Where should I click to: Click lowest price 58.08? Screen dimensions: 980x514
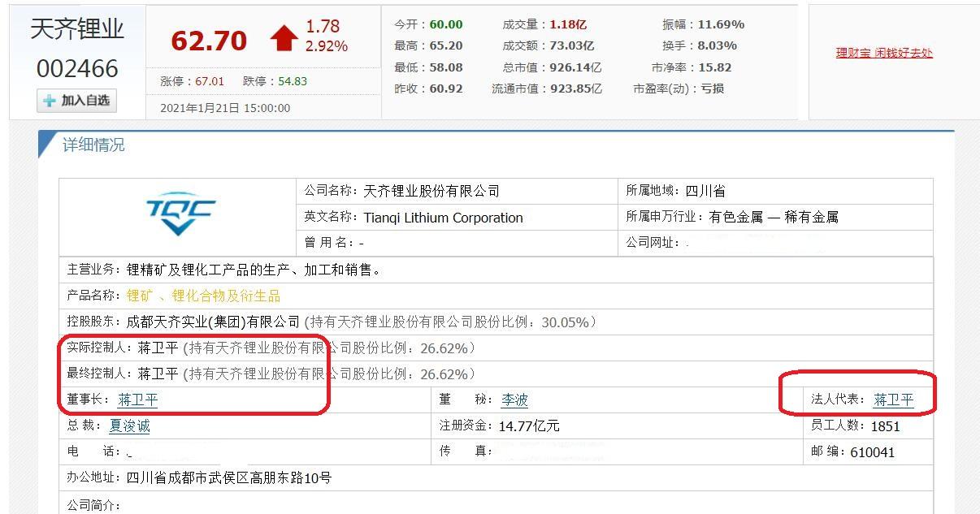tap(446, 67)
